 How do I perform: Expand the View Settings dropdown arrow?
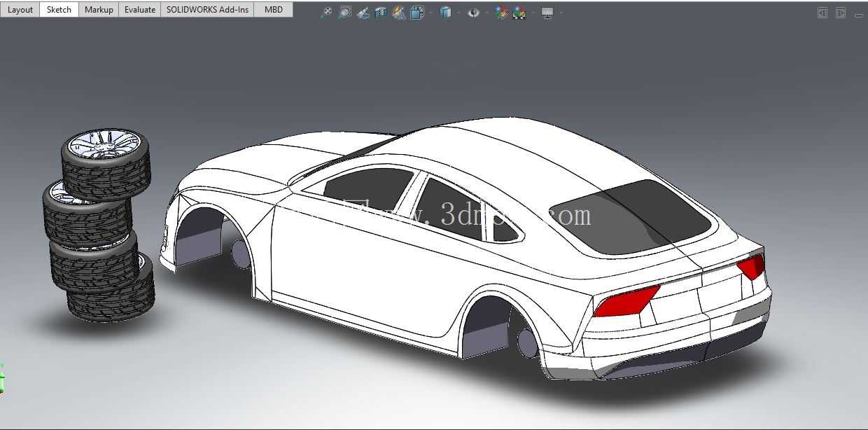click(561, 12)
